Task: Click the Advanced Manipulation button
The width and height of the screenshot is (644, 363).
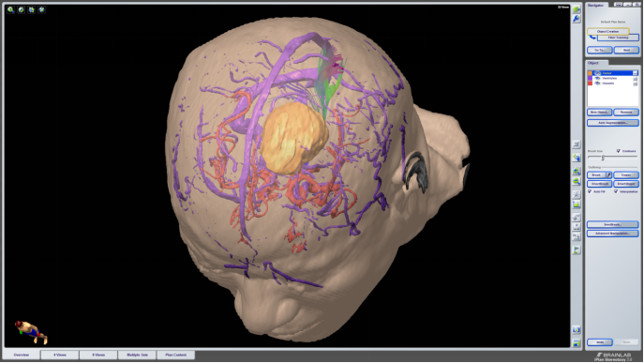Action: click(613, 234)
